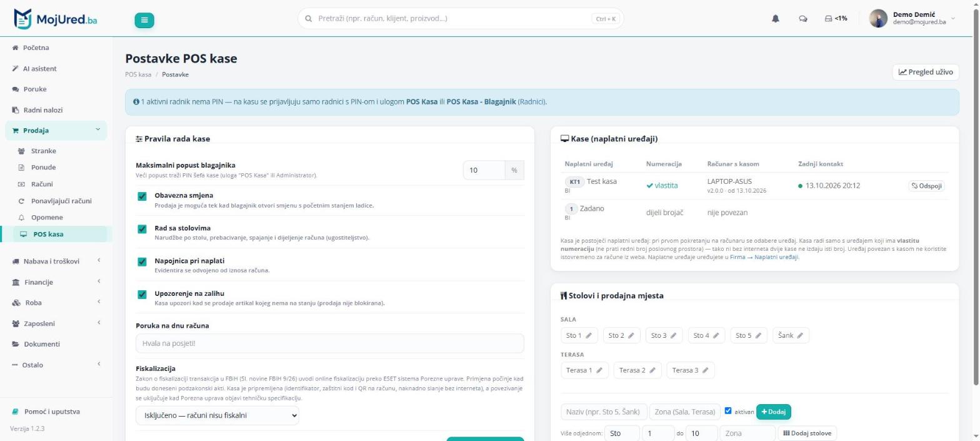The width and height of the screenshot is (980, 441).
Task: Focus the Poruka na dnu računa field
Action: pyautogui.click(x=329, y=343)
